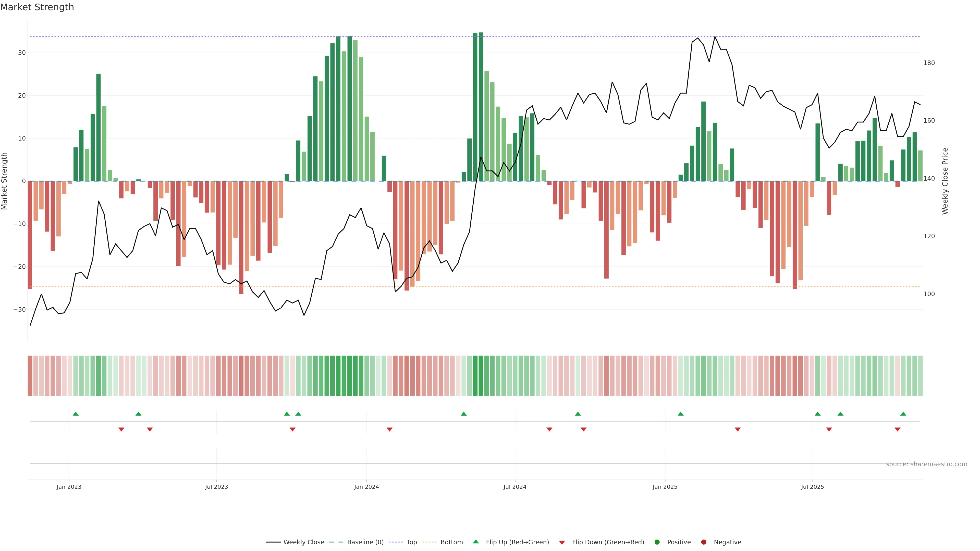Click the dark red Negative circle in legend

703,542
